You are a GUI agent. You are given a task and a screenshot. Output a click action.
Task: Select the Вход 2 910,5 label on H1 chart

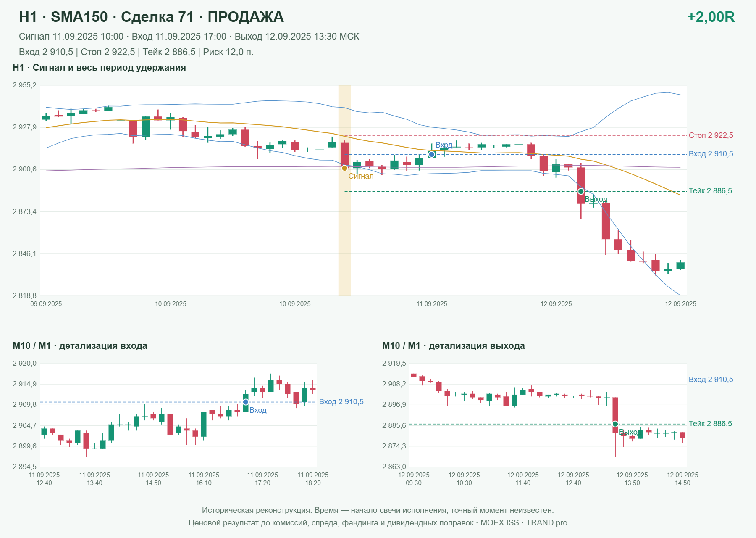(x=711, y=154)
